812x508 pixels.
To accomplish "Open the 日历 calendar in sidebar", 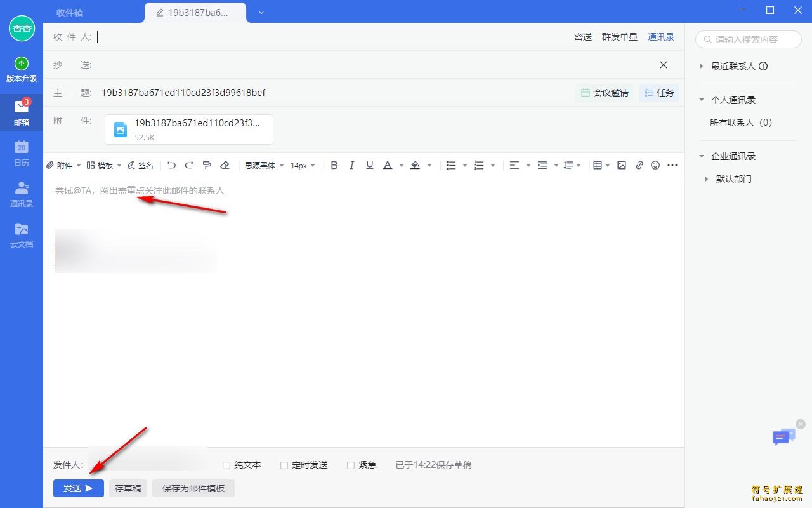I will [x=22, y=153].
